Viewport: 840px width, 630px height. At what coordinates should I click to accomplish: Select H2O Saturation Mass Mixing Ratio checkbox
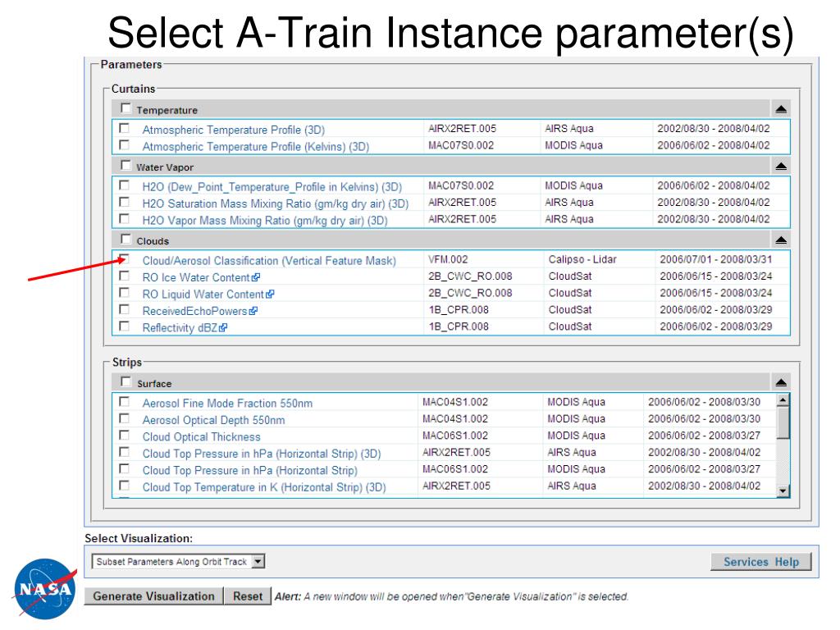(x=125, y=202)
